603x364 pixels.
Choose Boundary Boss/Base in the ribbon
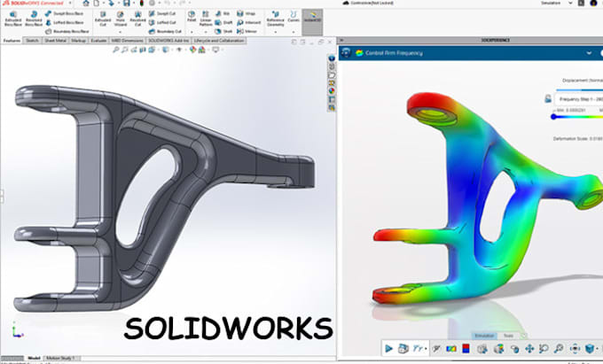coord(67,32)
